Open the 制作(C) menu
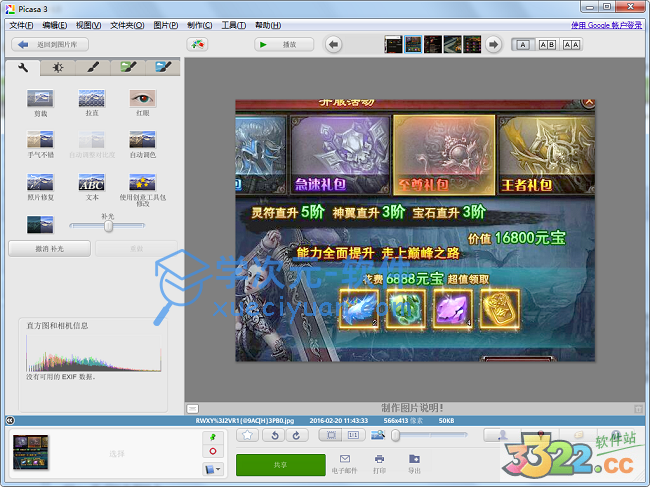Viewport: 650px width, 487px height. [x=199, y=25]
